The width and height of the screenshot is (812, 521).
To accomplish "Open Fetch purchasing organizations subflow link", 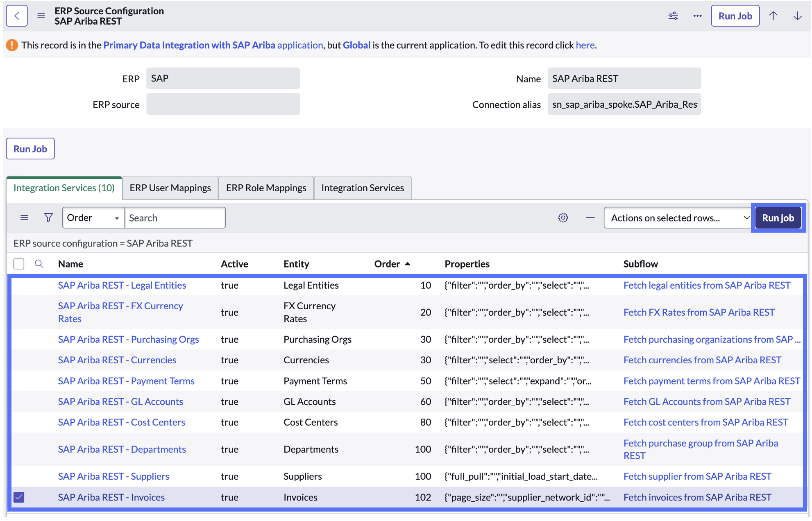I will 712,339.
